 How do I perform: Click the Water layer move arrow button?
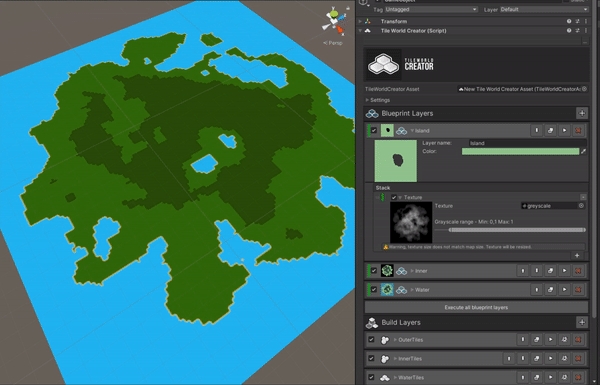coord(536,290)
